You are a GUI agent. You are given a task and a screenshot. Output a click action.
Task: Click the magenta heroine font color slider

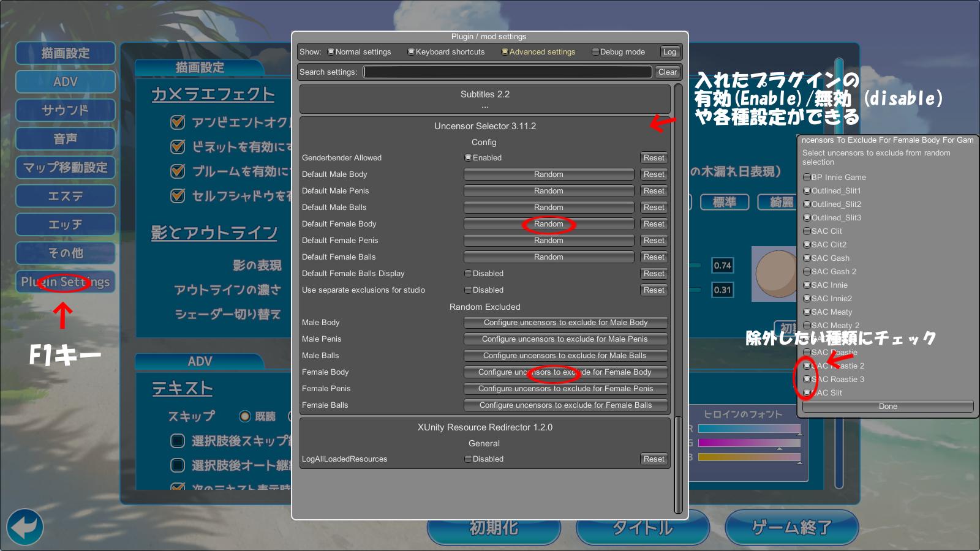(749, 443)
